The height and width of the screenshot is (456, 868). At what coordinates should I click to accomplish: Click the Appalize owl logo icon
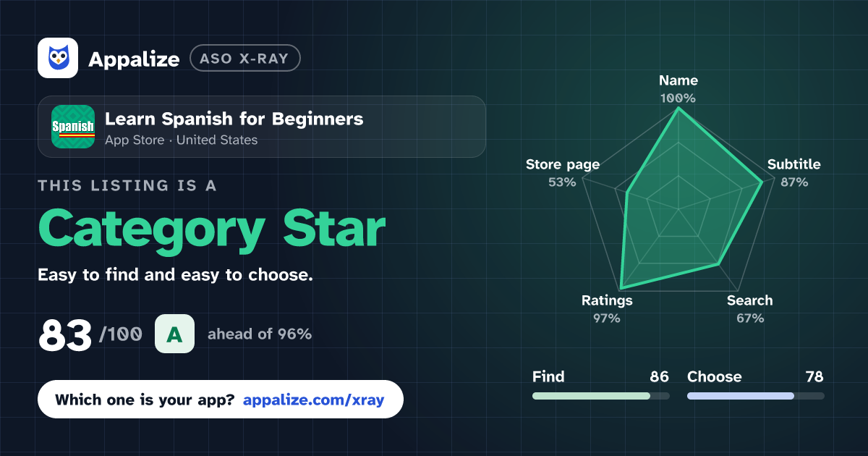(58, 58)
